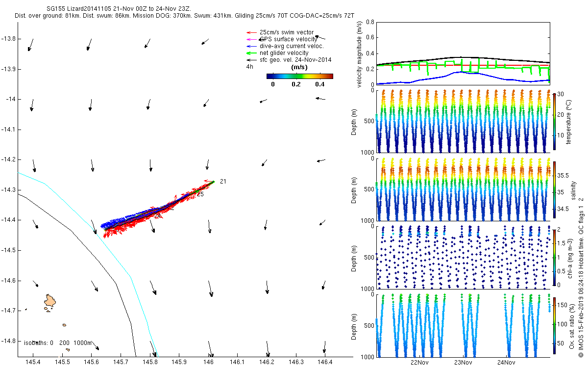Click the '0.8' velocity magnitude tick label
The image size is (588, 368).
coord(370,23)
